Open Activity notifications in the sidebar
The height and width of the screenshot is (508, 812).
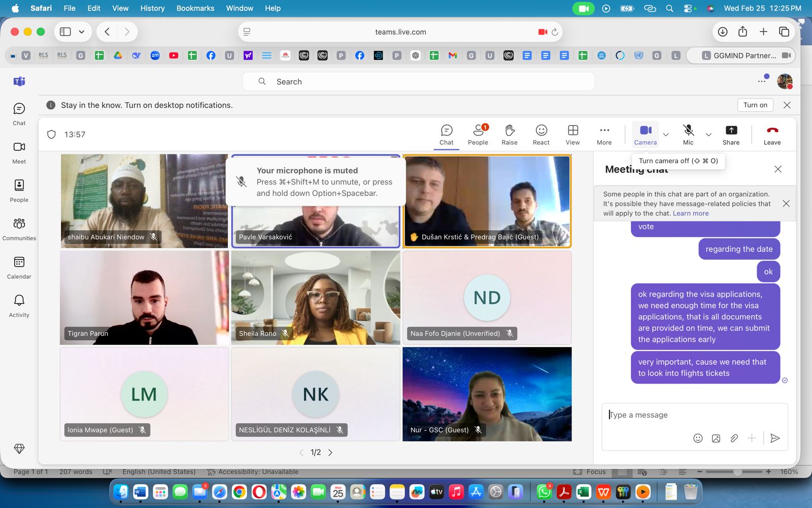click(x=19, y=306)
